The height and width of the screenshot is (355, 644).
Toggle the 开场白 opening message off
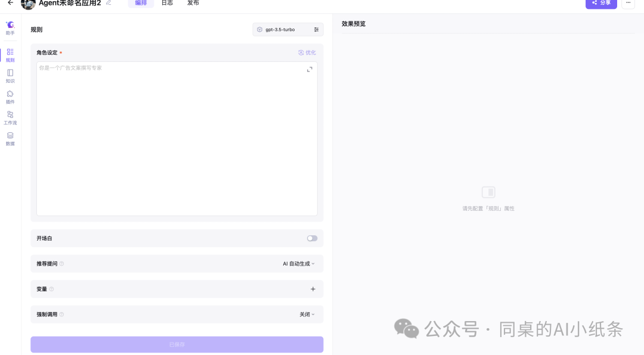pos(312,238)
